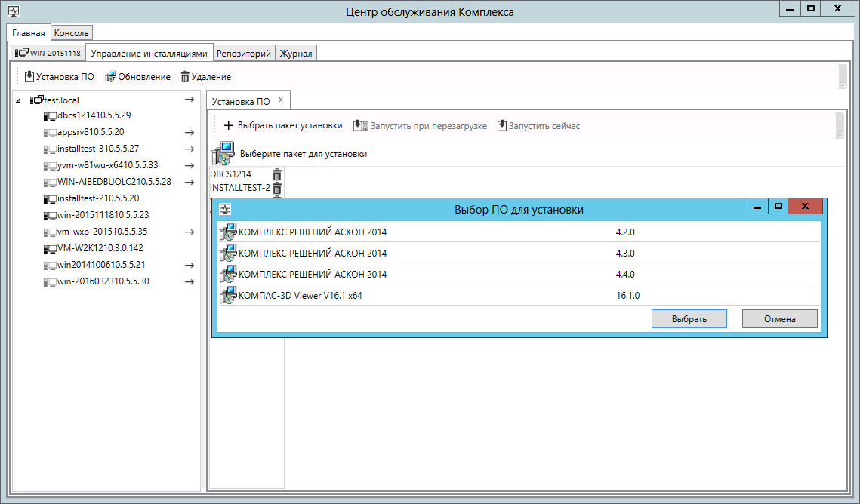The width and height of the screenshot is (860, 504).
Task: Select host VM-W2K1210.3.0.142
Action: click(x=93, y=247)
